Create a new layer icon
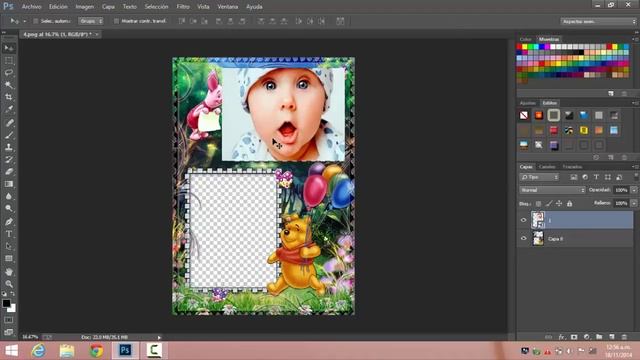Viewport: 640px width, 360px height. pyautogui.click(x=611, y=337)
